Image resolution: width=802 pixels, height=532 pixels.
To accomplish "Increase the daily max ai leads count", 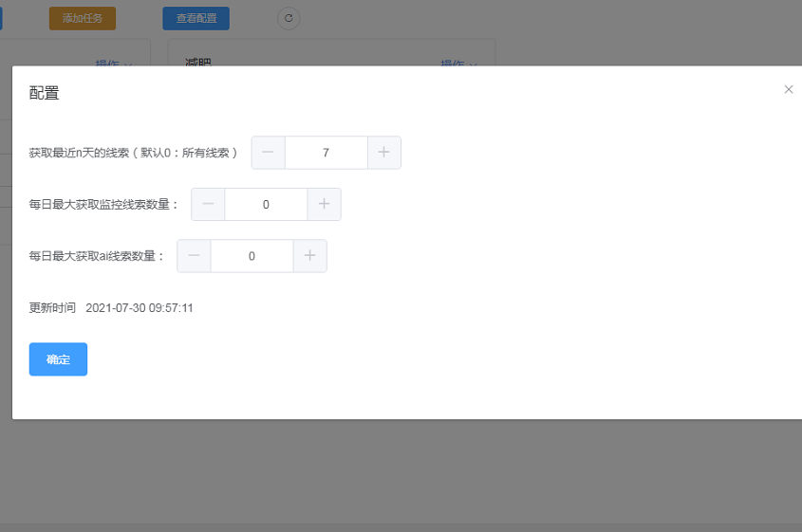I will (310, 255).
